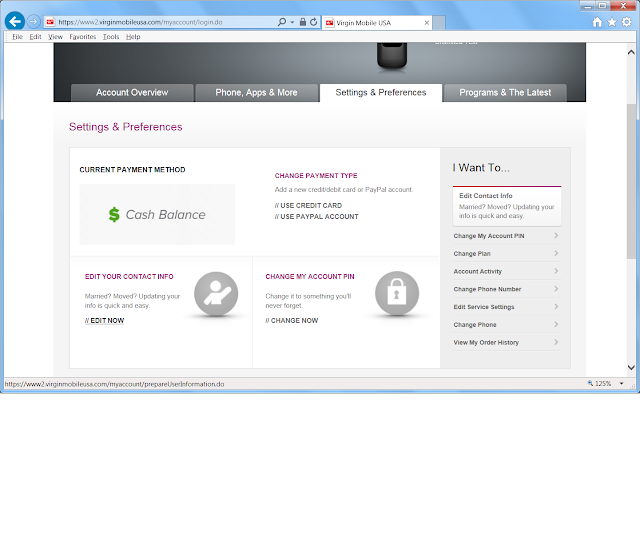The height and width of the screenshot is (533, 640).
Task: Click the person contact info round icon
Action: 216,294
